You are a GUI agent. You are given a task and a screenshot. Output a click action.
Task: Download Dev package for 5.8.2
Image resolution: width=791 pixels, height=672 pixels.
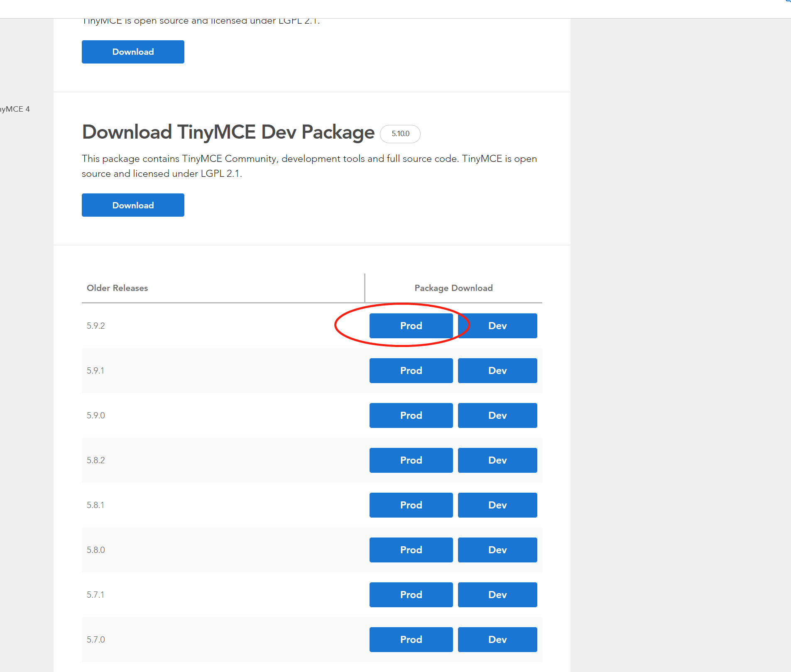coord(497,460)
